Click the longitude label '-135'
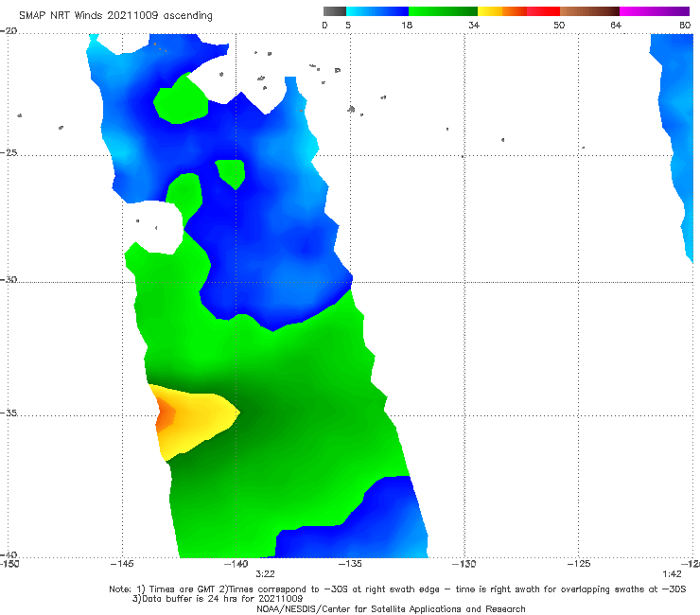Image resolution: width=700 pixels, height=615 pixels. [x=350, y=564]
